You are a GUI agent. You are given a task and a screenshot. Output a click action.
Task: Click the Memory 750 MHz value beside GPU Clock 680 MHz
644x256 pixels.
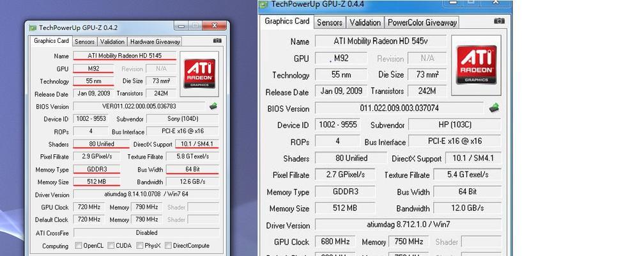[409, 241]
